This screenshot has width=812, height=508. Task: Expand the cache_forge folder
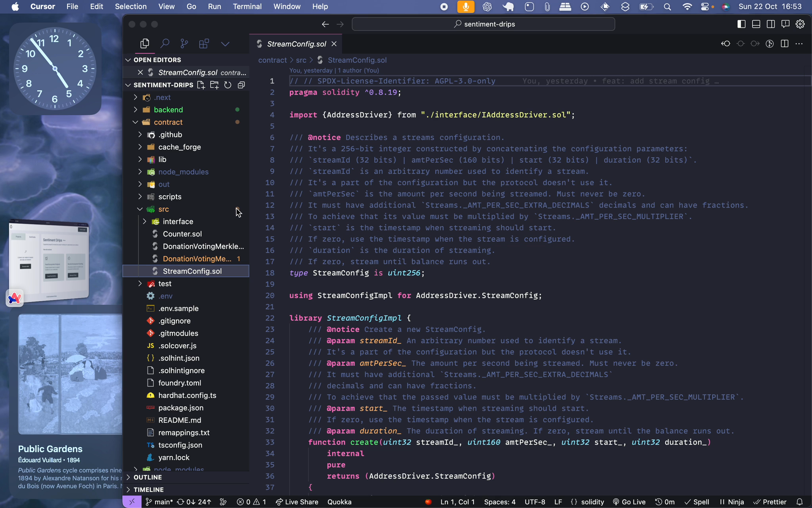point(140,147)
